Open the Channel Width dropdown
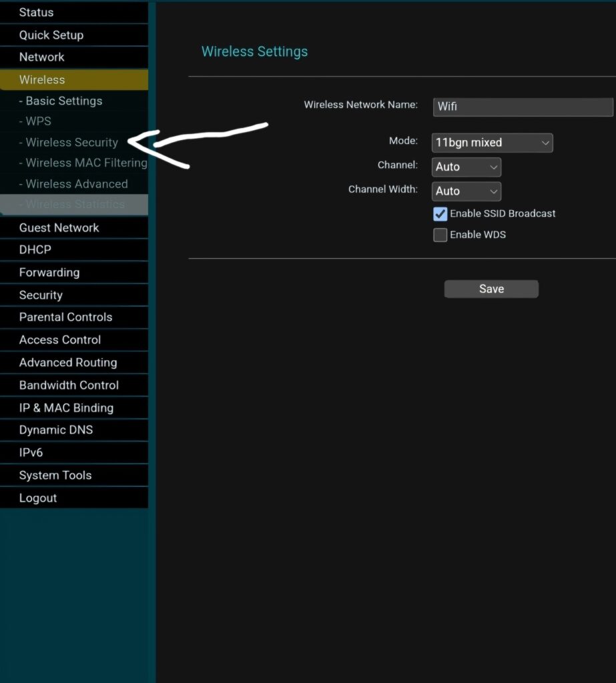Image resolution: width=616 pixels, height=683 pixels. point(467,191)
